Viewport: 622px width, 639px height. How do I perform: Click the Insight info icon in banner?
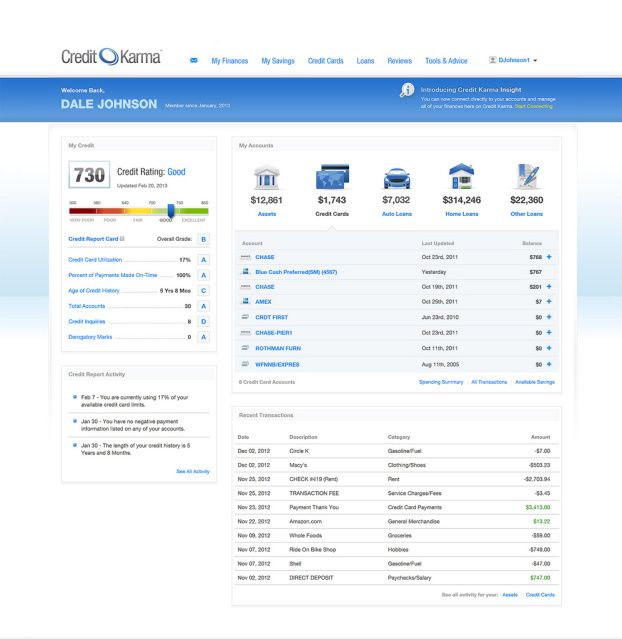click(x=407, y=90)
